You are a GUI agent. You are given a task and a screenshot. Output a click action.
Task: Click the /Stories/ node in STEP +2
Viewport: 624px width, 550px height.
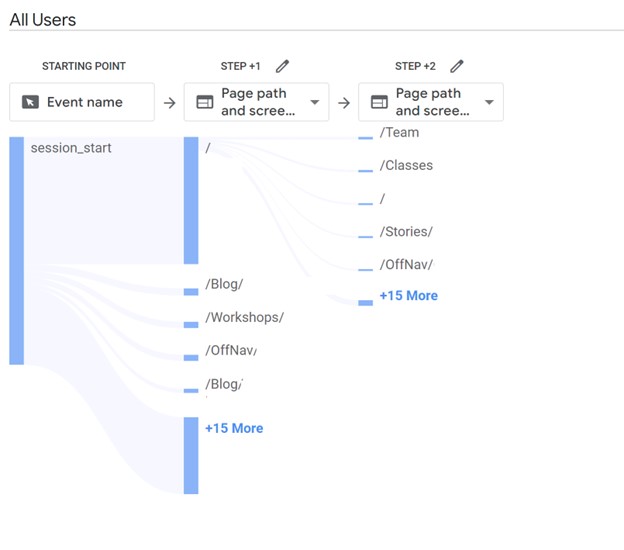pos(406,231)
